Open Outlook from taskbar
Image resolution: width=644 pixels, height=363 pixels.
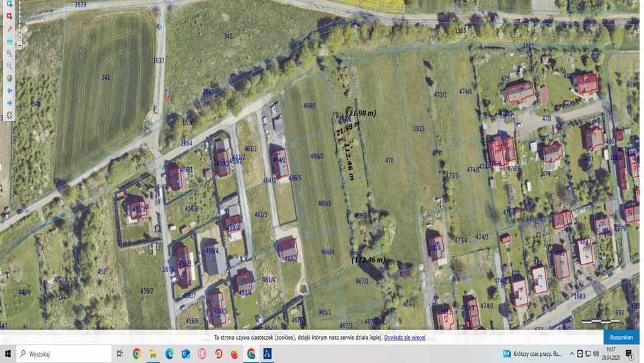(x=185, y=353)
